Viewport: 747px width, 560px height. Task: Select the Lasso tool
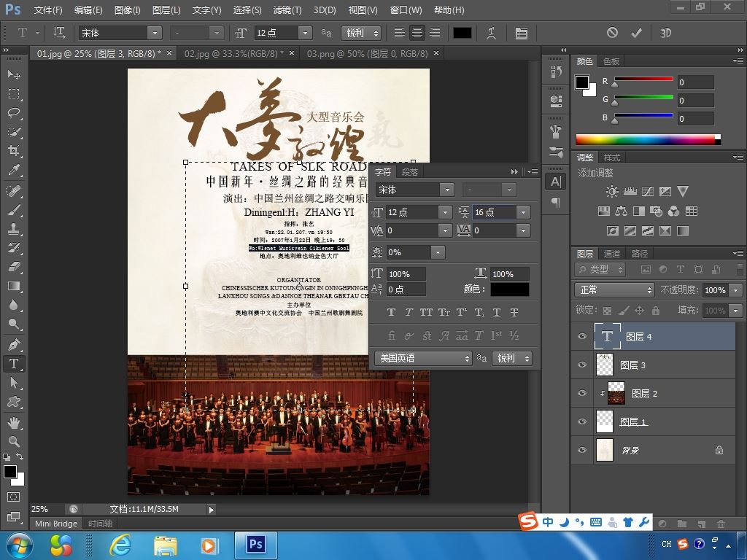(x=14, y=113)
